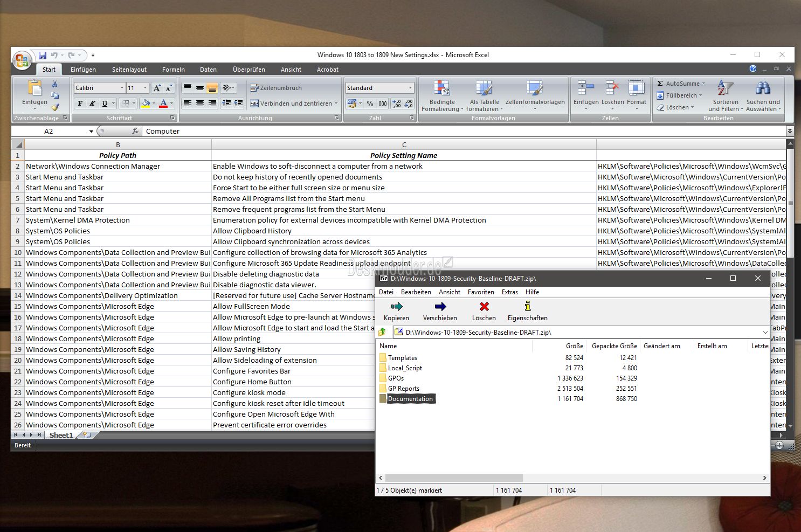This screenshot has width=801, height=532.
Task: Open the 7-Zip address path dropdown
Action: (x=765, y=333)
